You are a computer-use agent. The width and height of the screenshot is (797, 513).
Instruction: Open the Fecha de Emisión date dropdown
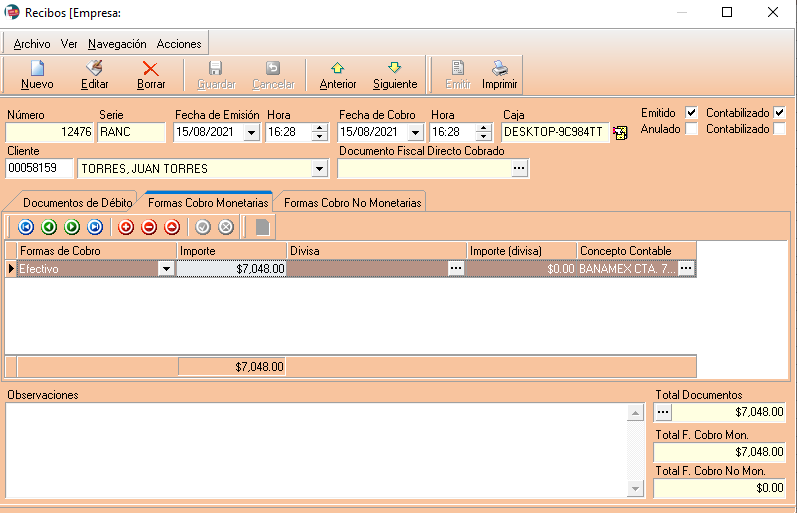pos(250,133)
